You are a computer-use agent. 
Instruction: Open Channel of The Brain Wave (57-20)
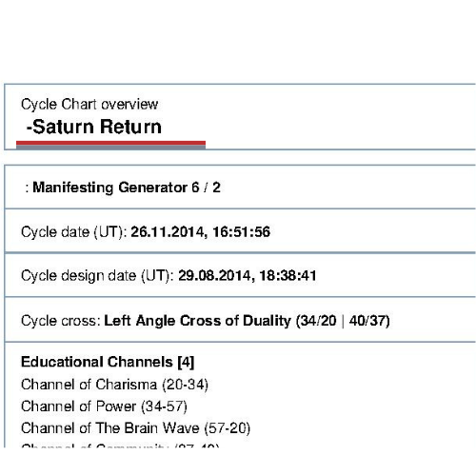135,428
